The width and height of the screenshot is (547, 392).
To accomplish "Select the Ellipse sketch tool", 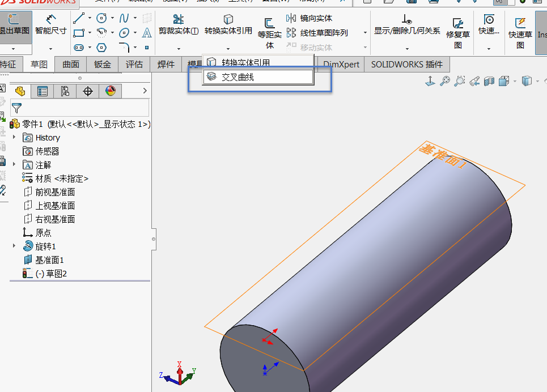I will click(x=124, y=33).
